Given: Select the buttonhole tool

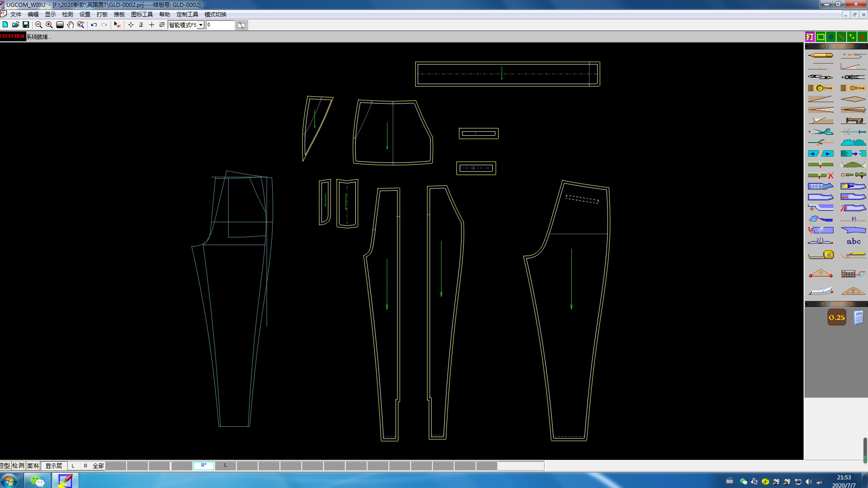Looking at the screenshot, I should click(x=853, y=88).
